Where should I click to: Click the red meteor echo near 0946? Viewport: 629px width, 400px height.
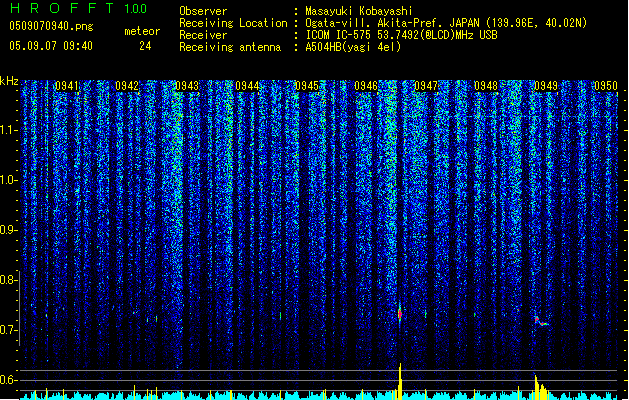point(400,314)
